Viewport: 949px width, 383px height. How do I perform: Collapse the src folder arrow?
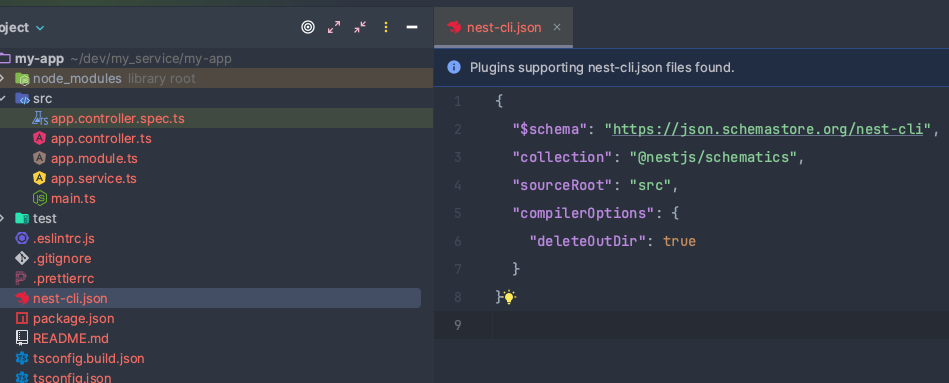pyautogui.click(x=2, y=99)
